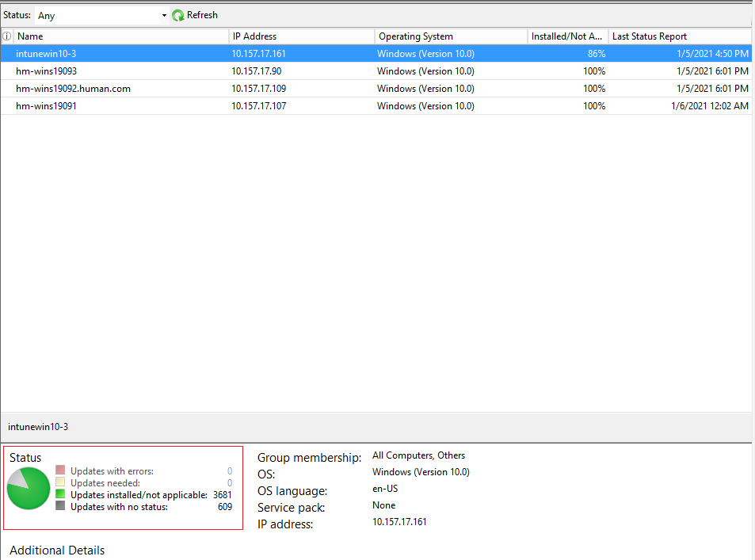Image resolution: width=755 pixels, height=560 pixels.
Task: Click the green 'Updates installed/not applicable' legend square
Action: (61, 493)
